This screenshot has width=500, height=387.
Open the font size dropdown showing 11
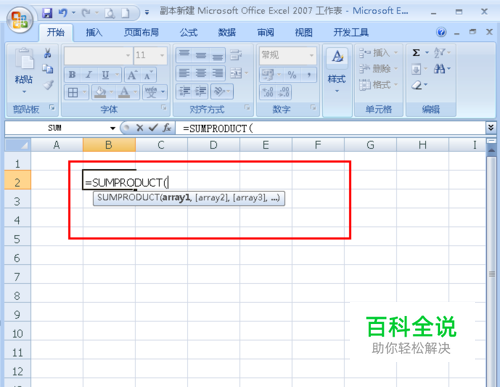(x=162, y=55)
